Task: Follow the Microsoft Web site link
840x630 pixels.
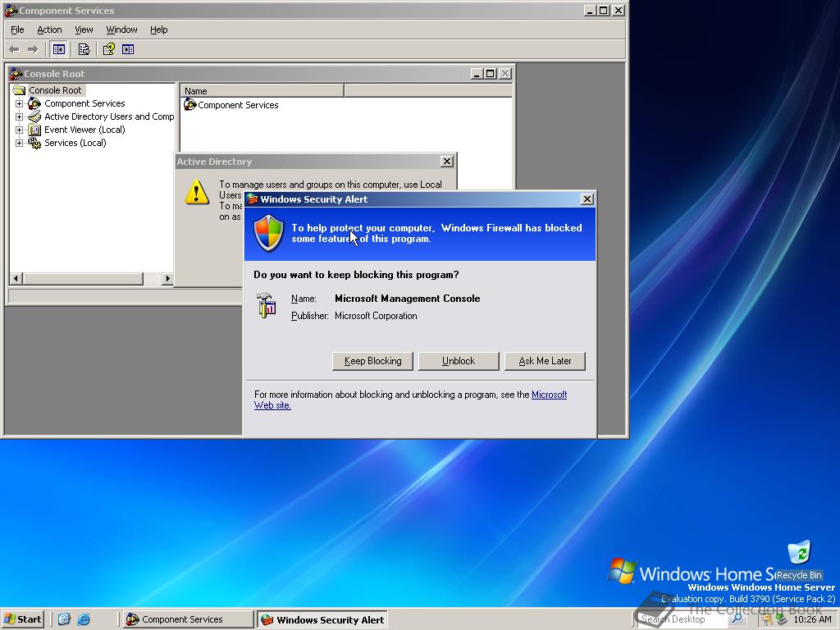Action: tap(549, 395)
